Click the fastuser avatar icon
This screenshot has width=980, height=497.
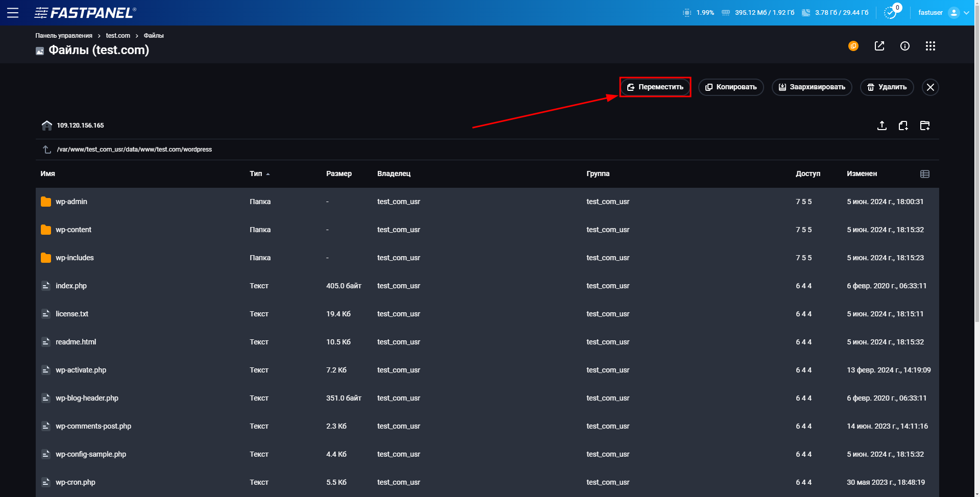(x=954, y=12)
